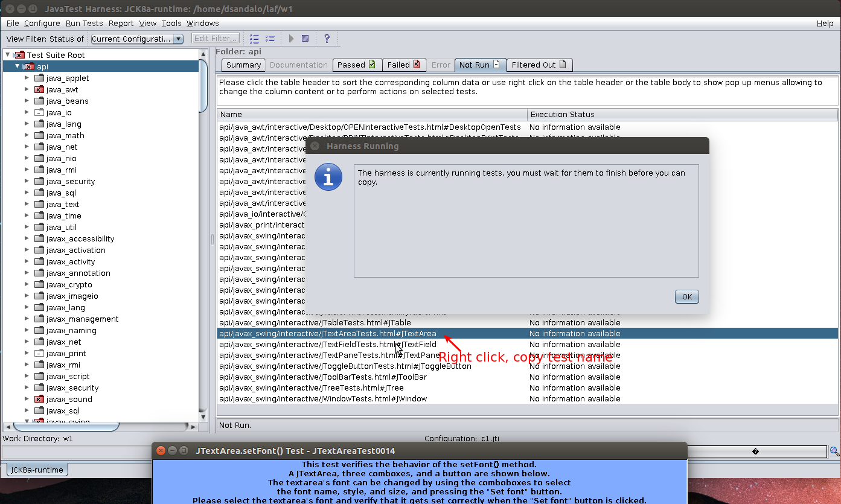The image size is (841, 504).
Task: Open the Help menu
Action: pyautogui.click(x=825, y=23)
